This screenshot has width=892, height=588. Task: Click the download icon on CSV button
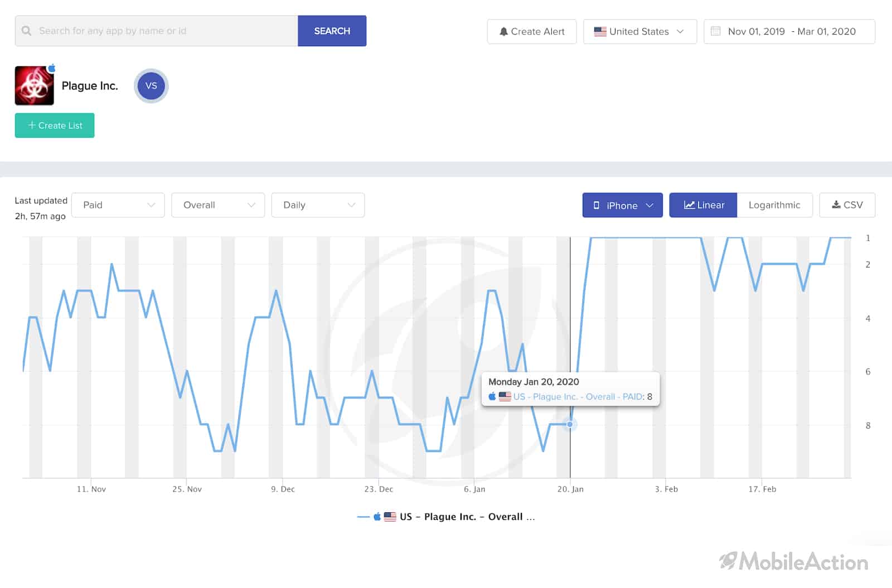[836, 205]
